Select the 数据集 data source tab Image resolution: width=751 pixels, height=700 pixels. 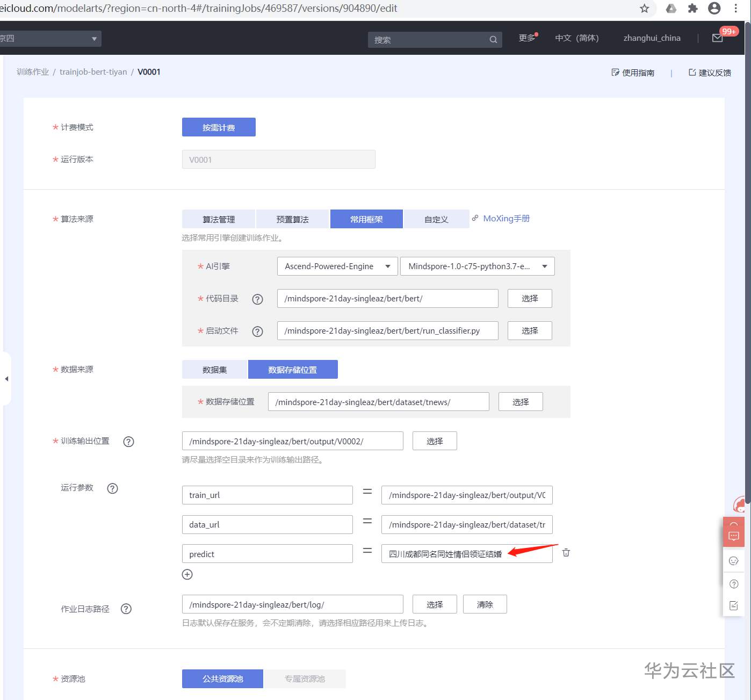pos(215,370)
